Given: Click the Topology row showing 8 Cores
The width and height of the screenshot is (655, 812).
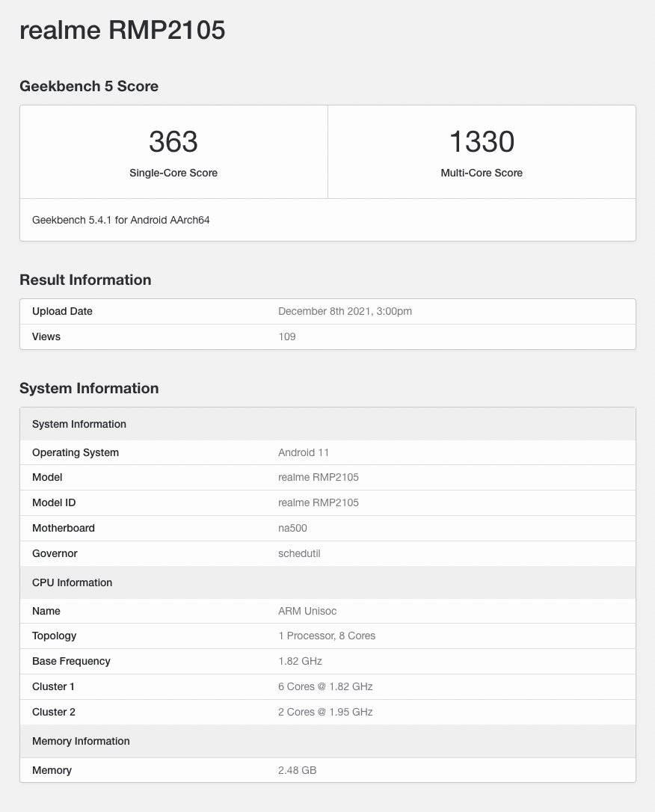Looking at the screenshot, I should tap(327, 636).
